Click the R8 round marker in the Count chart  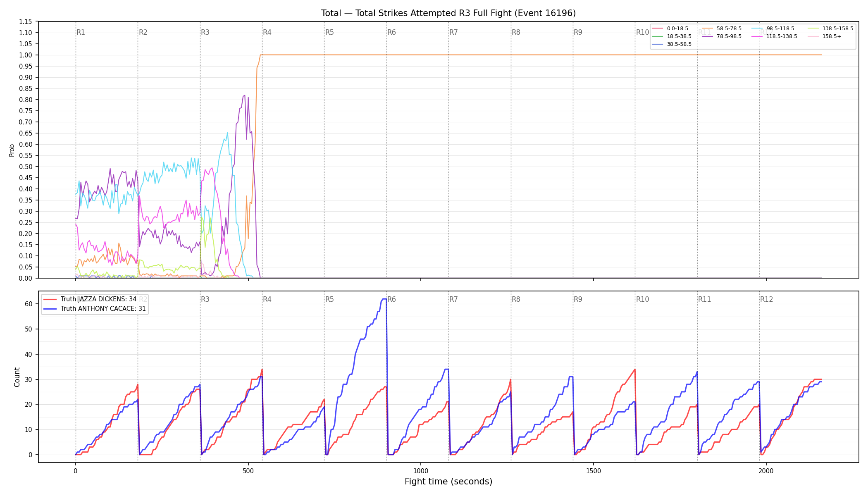(x=516, y=299)
